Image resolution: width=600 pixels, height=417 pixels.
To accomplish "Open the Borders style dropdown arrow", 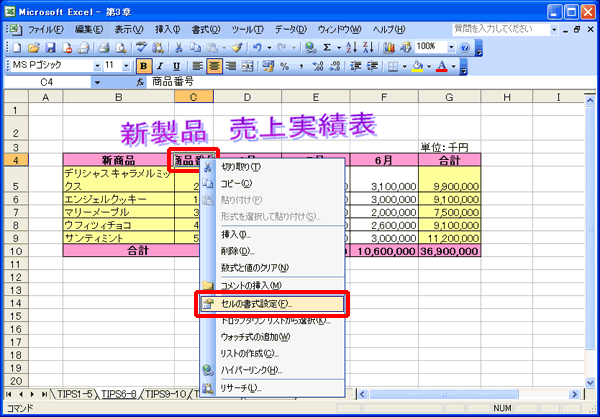I will 404,67.
